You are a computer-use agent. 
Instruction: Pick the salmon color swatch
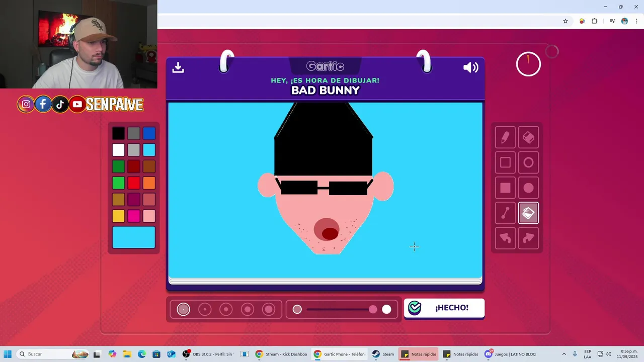(x=149, y=200)
